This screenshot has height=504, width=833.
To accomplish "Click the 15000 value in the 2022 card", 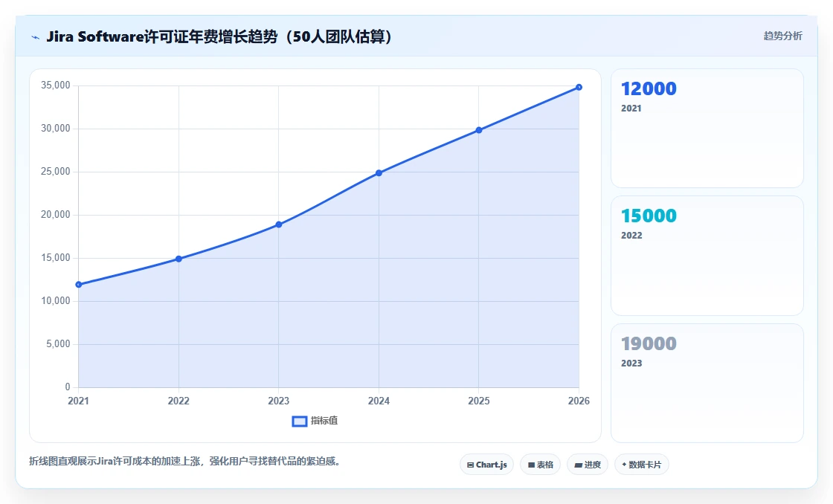I will click(x=649, y=216).
